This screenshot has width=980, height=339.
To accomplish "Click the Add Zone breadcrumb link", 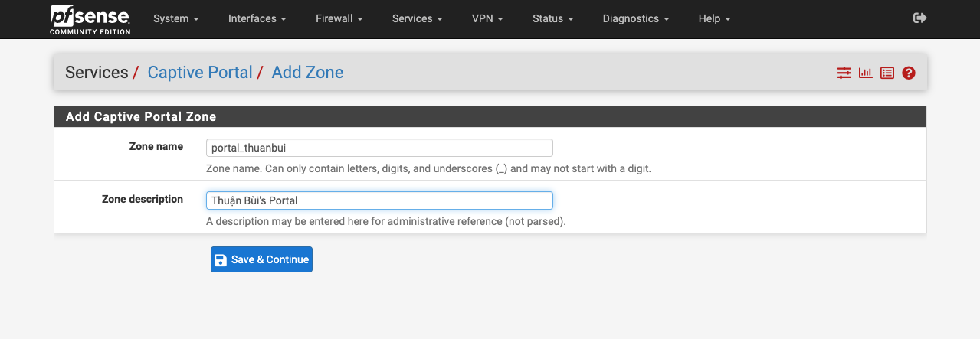I will (307, 73).
